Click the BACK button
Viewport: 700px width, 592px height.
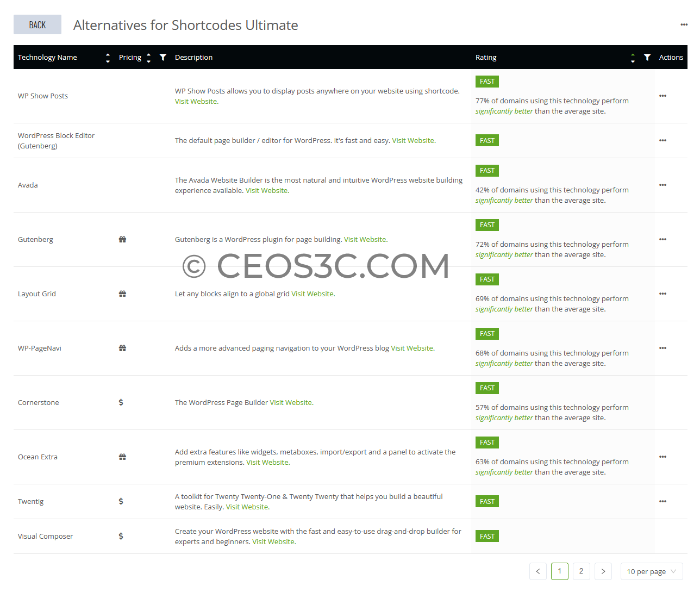coord(37,24)
